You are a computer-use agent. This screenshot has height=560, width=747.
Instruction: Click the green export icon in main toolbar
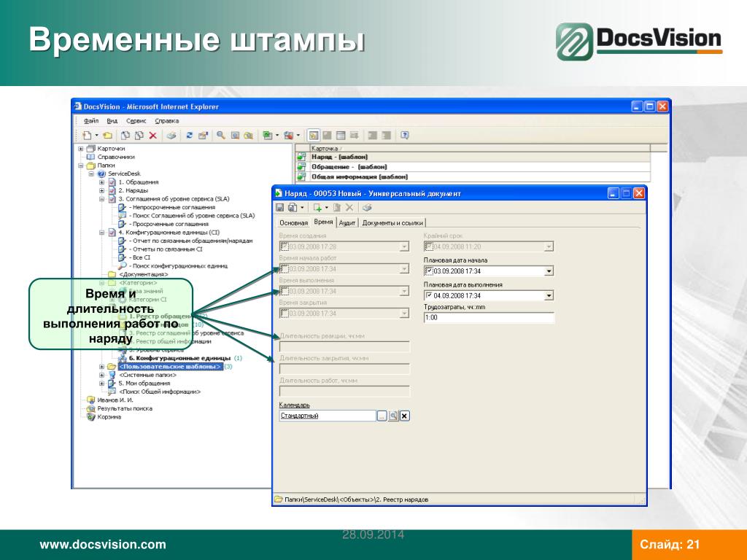point(267,136)
